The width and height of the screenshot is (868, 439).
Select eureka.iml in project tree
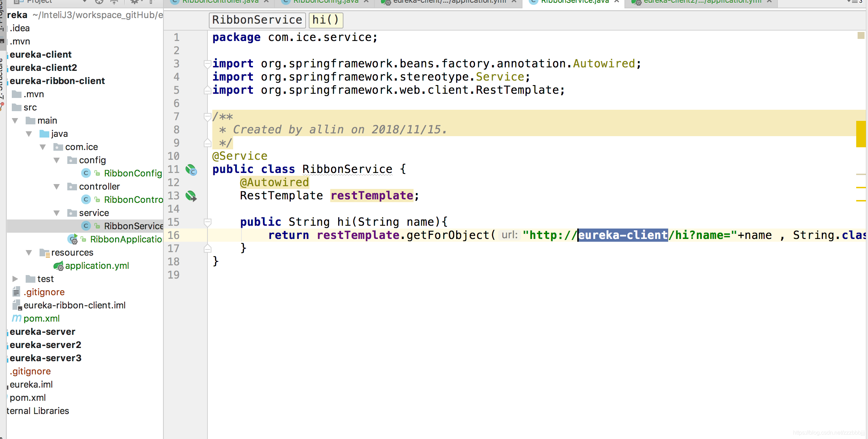click(x=31, y=384)
